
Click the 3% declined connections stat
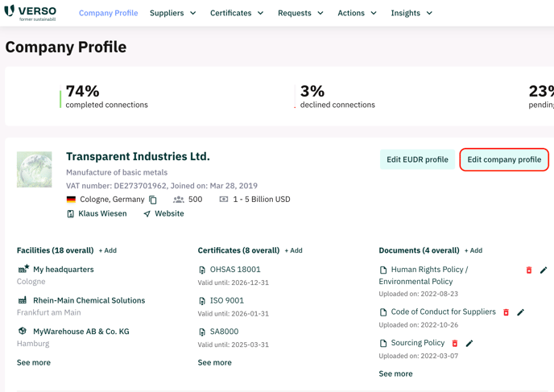(x=335, y=96)
